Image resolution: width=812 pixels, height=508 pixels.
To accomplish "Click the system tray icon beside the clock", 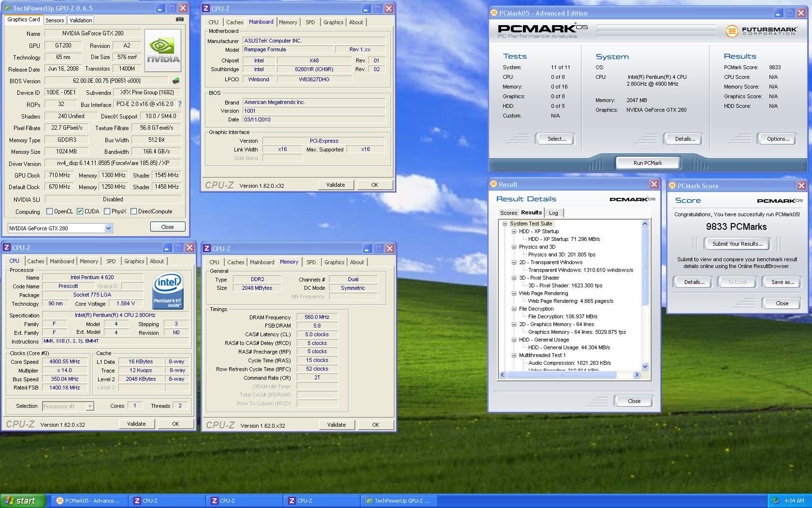I will (x=776, y=501).
